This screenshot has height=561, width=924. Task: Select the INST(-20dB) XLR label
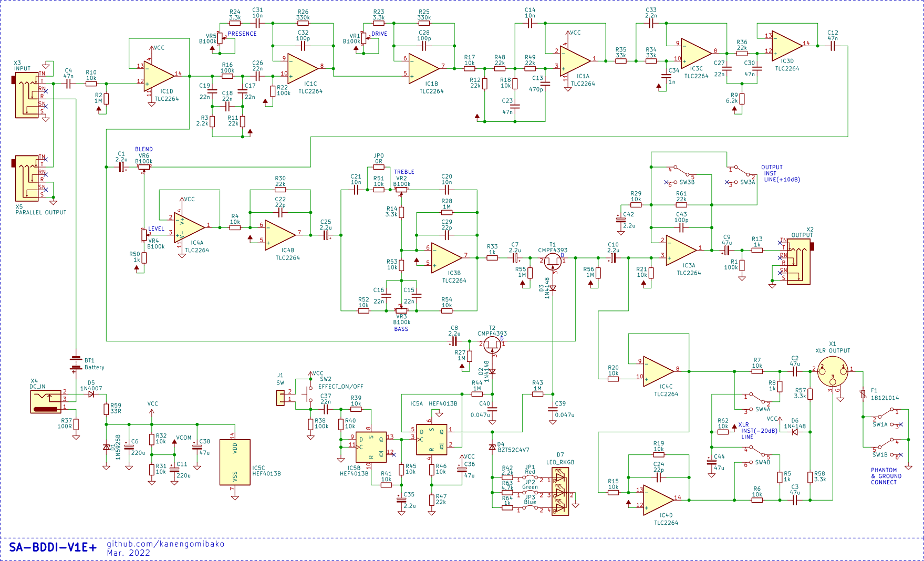coord(760,431)
